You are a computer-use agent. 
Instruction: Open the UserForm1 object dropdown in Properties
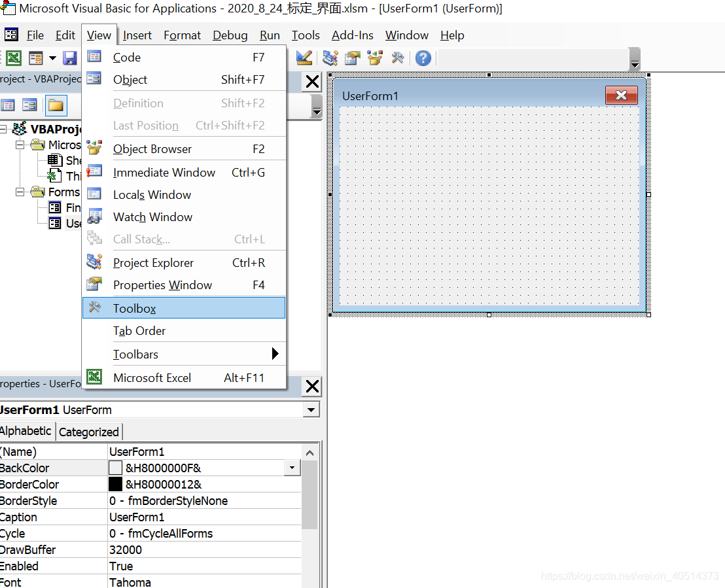point(311,410)
